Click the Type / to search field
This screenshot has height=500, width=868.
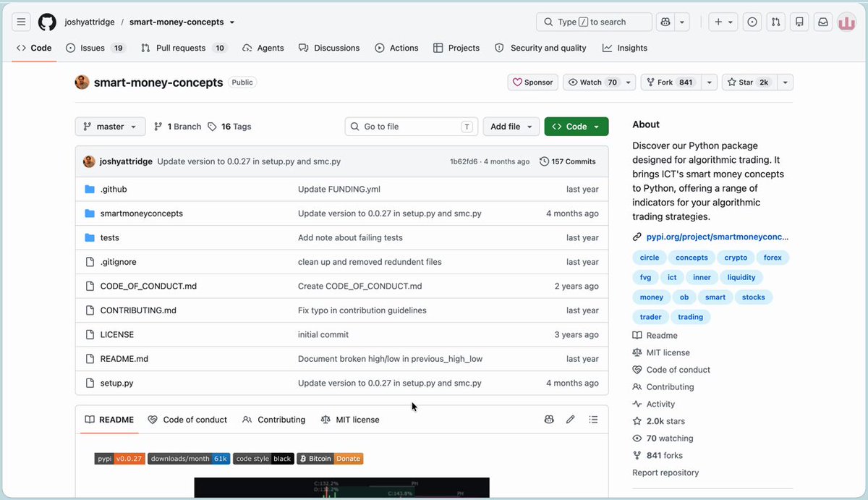(x=594, y=22)
